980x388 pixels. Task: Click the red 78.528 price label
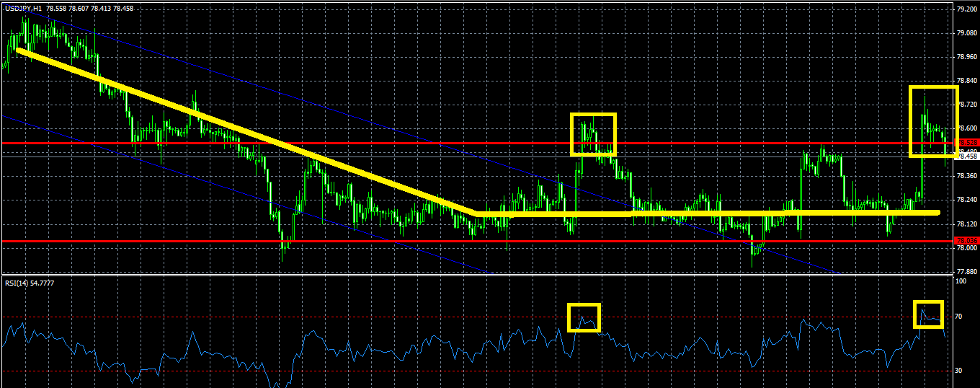click(x=966, y=143)
